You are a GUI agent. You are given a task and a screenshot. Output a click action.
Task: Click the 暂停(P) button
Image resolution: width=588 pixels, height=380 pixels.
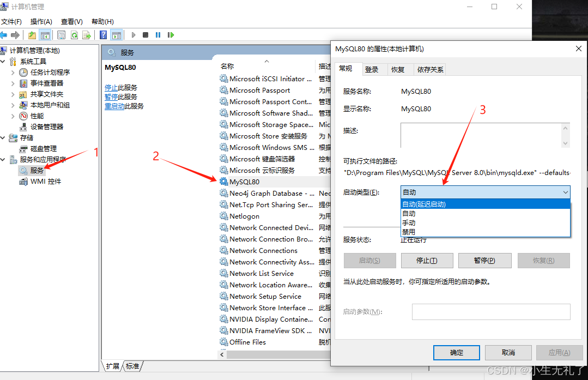[x=484, y=261]
